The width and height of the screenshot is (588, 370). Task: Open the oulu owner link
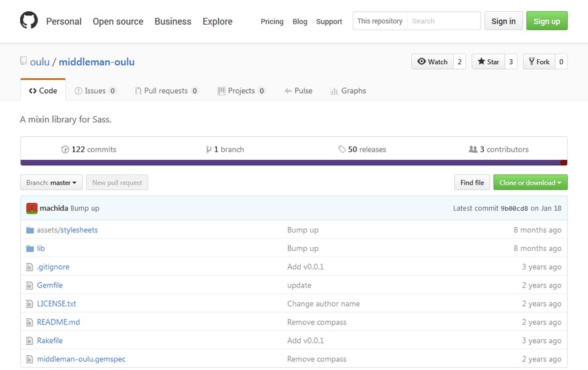coord(39,62)
